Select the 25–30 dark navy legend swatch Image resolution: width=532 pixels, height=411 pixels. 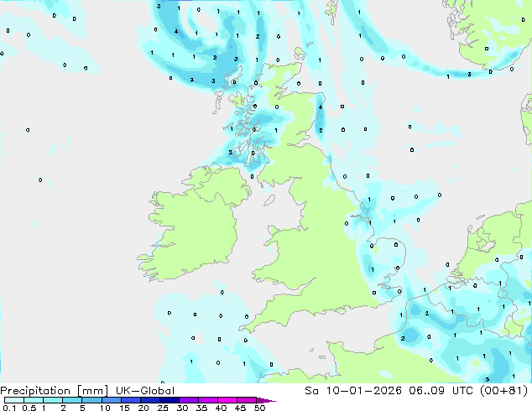[169, 400]
